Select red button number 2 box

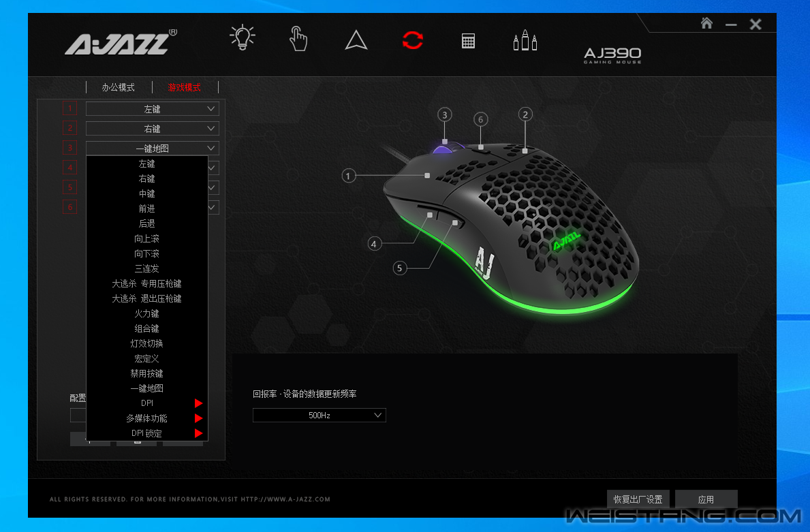click(69, 128)
